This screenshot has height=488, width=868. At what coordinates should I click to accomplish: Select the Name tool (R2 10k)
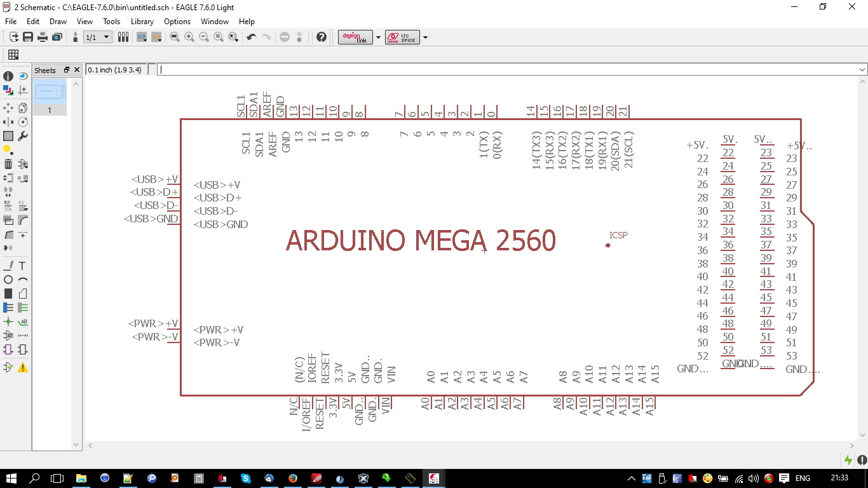click(x=8, y=206)
